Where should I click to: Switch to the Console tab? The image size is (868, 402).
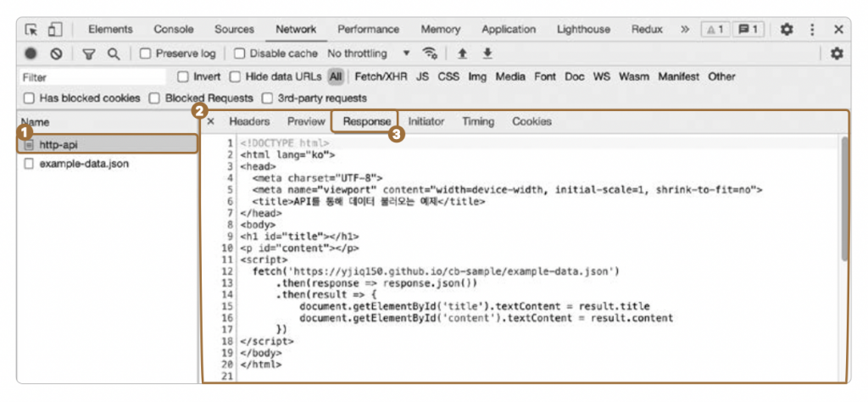[174, 30]
